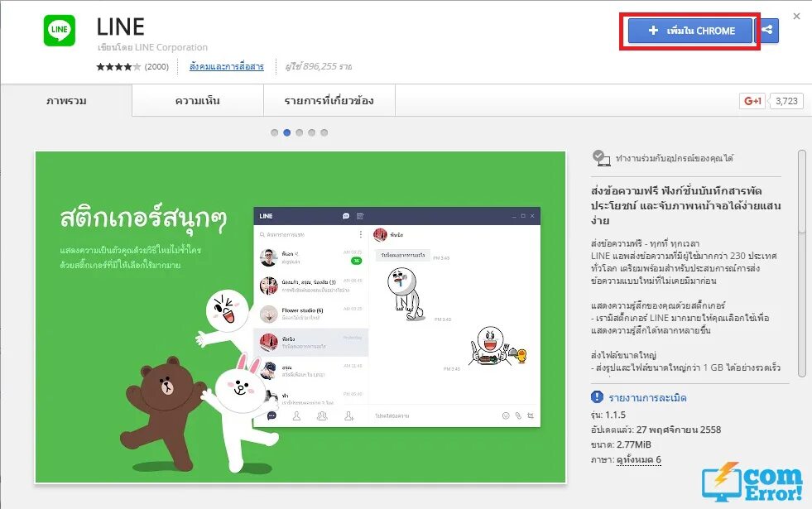Click the green LINE app logo

point(59,30)
